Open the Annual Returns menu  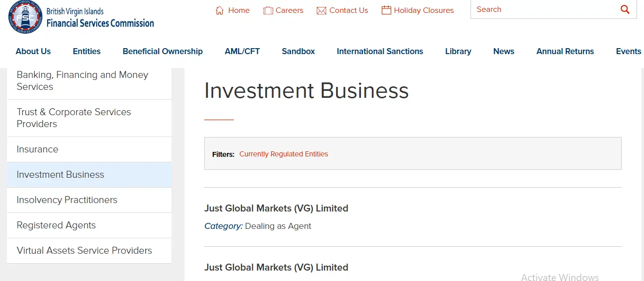565,51
